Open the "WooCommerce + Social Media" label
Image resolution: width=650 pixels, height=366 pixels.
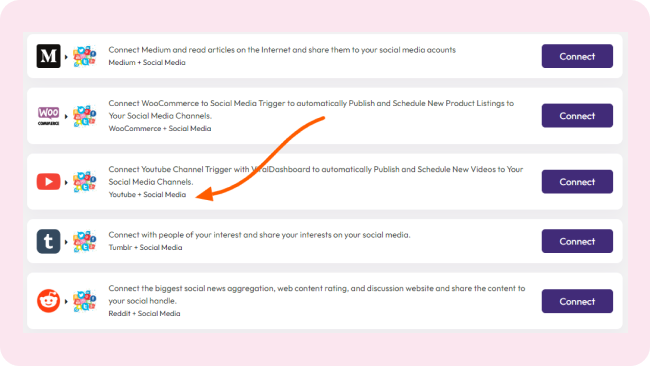[x=160, y=128]
